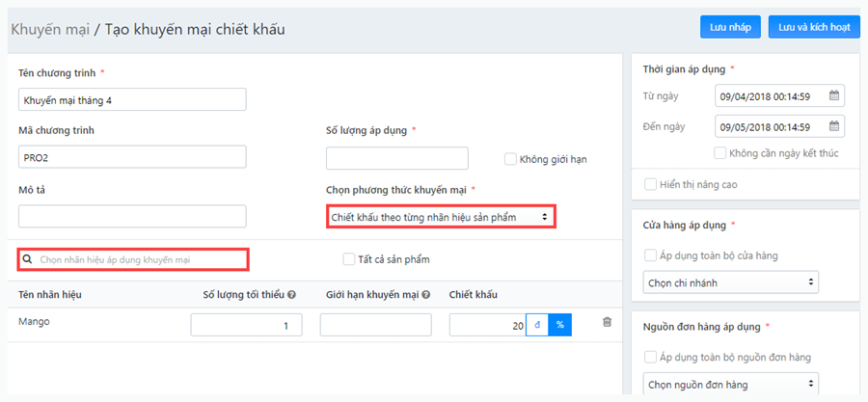This screenshot has width=868, height=402.
Task: Click help icon beside Giới hạn khuyến mại
Action: pyautogui.click(x=426, y=295)
